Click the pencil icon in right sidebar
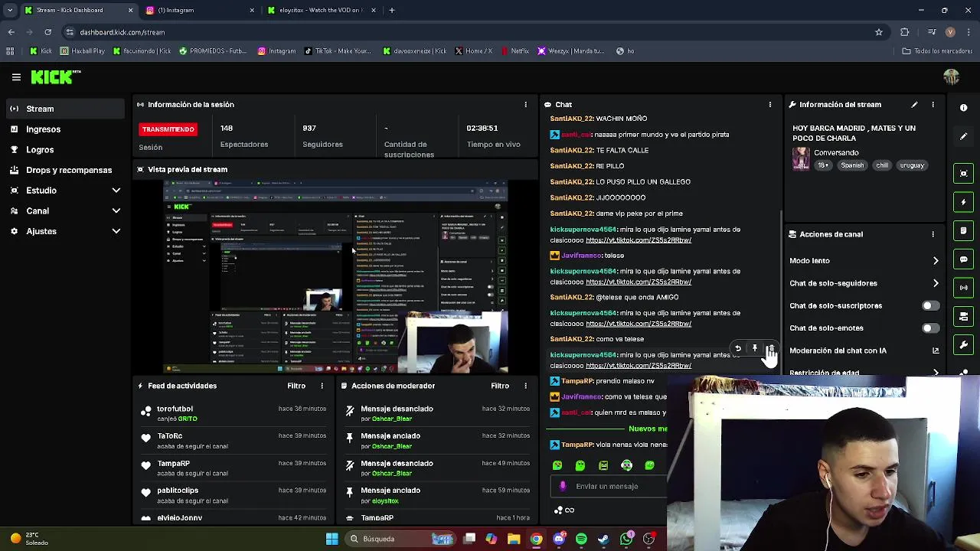The height and width of the screenshot is (551, 980). (964, 136)
